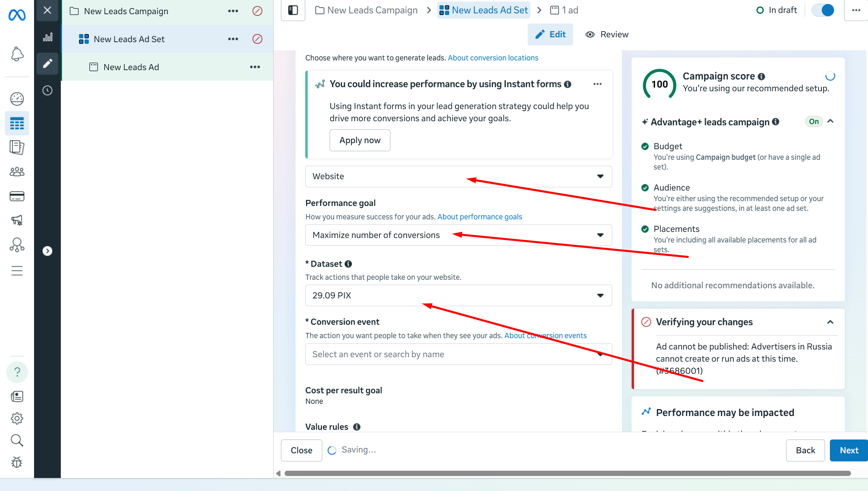
Task: Click campaign score 100 gauge
Action: coord(660,84)
